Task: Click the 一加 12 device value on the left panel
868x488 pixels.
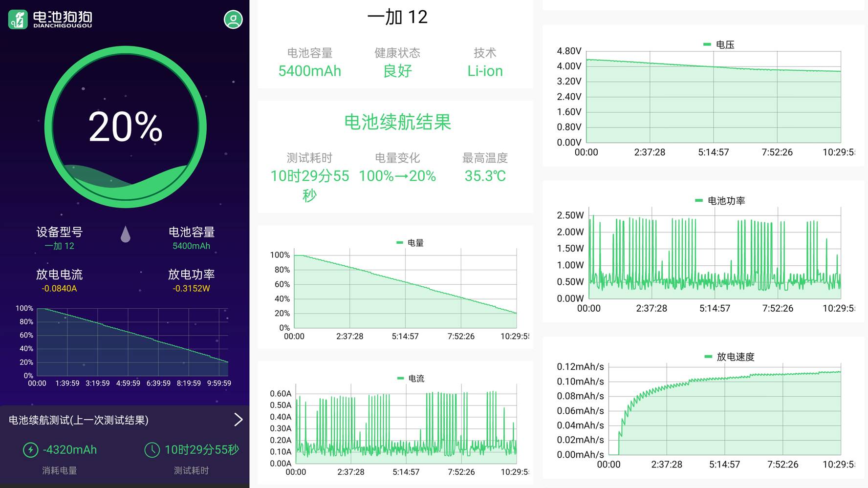Action: pos(60,246)
